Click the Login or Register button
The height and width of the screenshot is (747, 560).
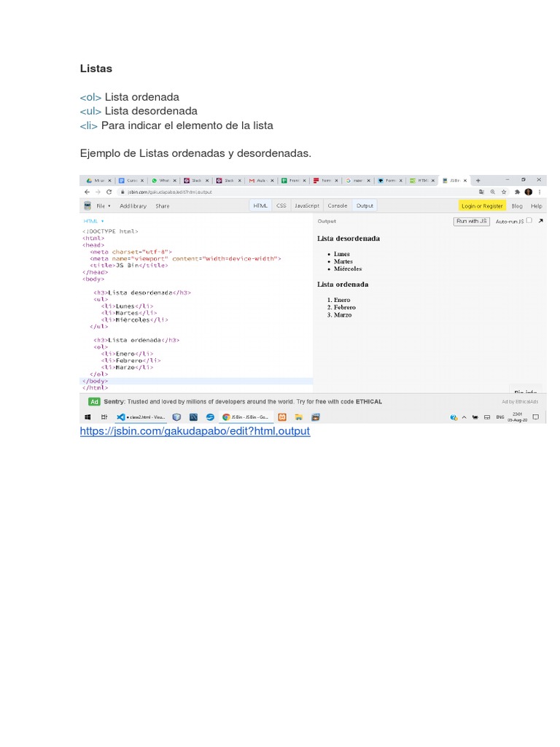pos(482,206)
